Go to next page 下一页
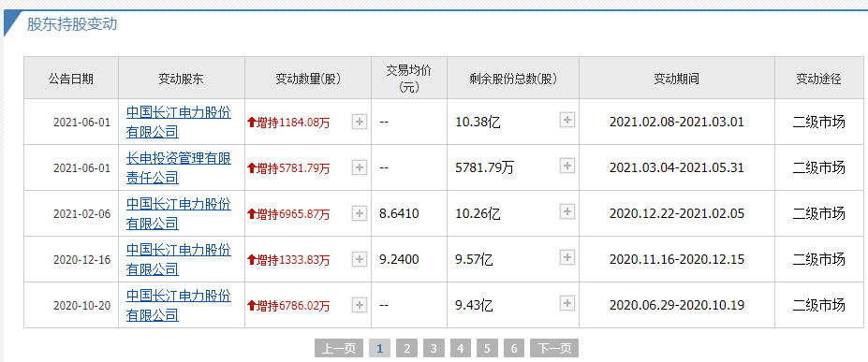Image resolution: width=868 pixels, height=362 pixels. [x=554, y=348]
